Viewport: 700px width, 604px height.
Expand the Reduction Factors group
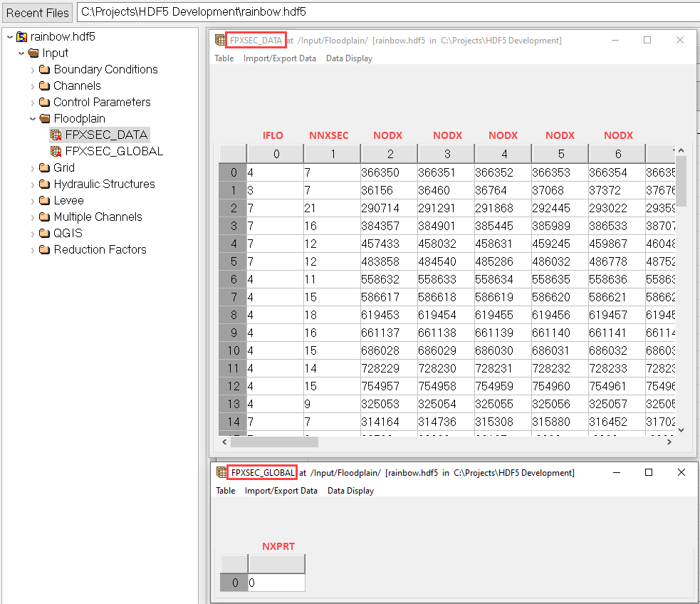[33, 249]
